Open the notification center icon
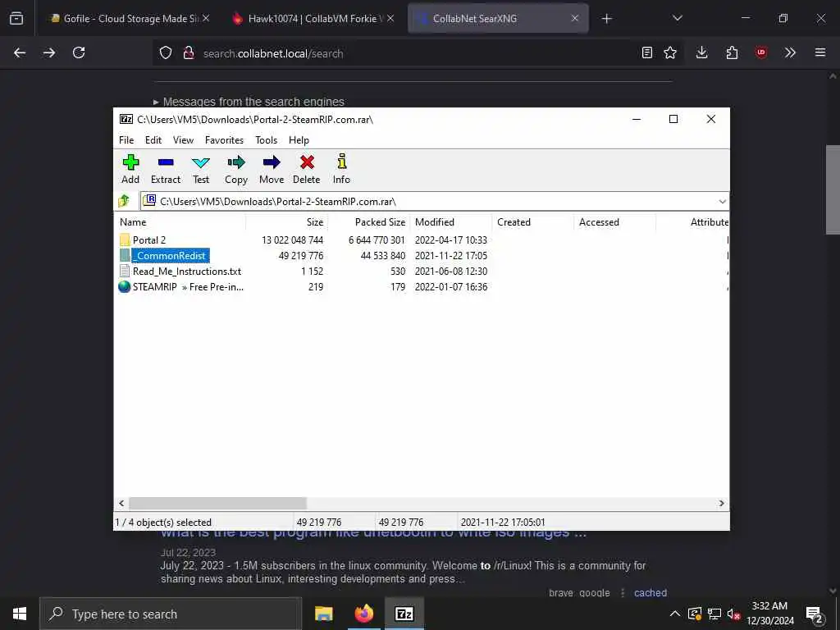This screenshot has width=840, height=630. 815,614
